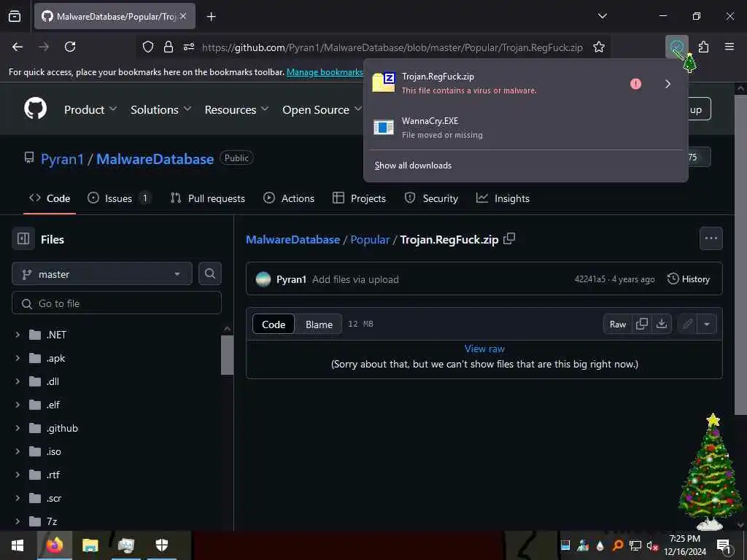Expand the Resources menu
The height and width of the screenshot is (560, 747).
click(x=236, y=109)
